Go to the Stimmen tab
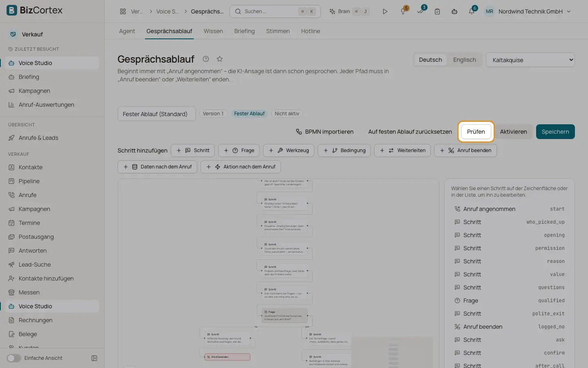Screen dimensions: 588x368 [x=278, y=31]
